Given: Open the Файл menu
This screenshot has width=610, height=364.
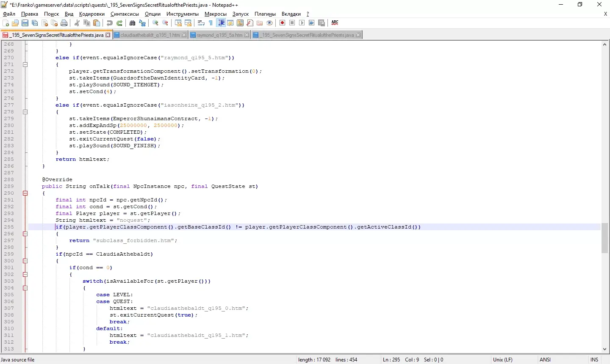Looking at the screenshot, I should 9,14.
